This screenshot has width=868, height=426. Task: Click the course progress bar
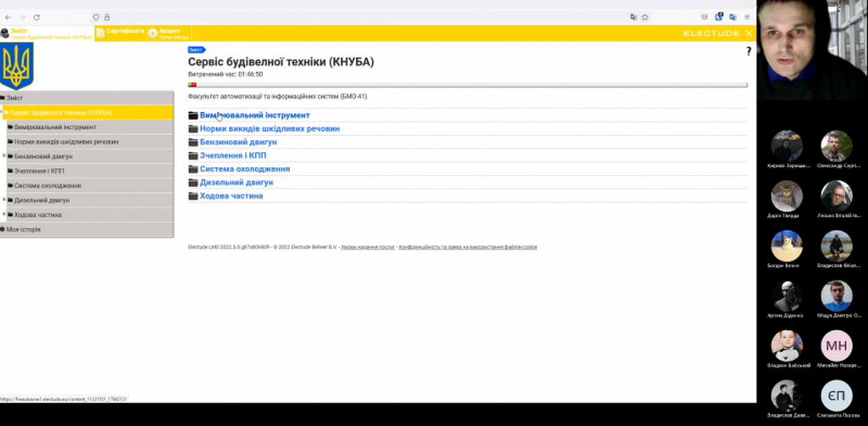pos(468,85)
